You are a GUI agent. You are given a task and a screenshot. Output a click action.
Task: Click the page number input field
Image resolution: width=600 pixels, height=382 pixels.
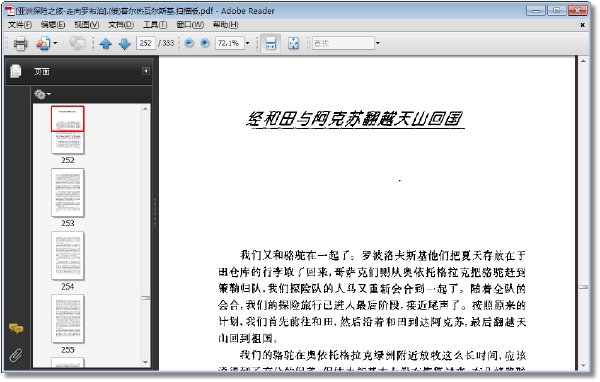click(145, 43)
